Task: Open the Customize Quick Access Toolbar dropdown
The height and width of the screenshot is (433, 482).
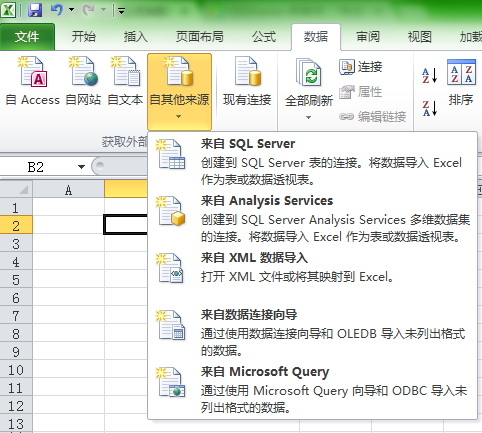Action: [x=121, y=11]
